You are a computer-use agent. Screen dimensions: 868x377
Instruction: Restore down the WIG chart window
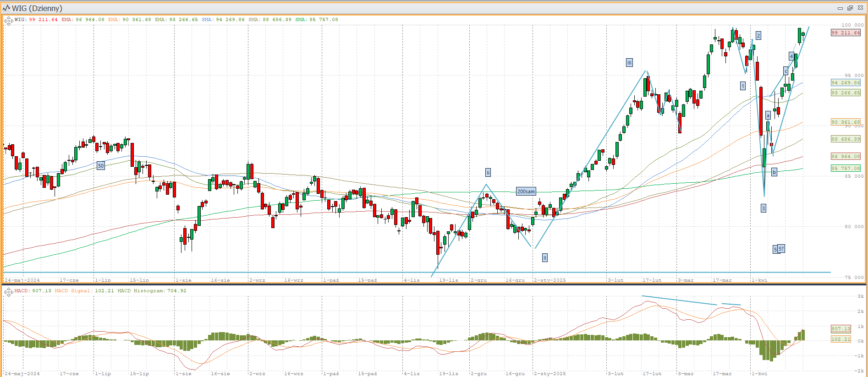click(x=850, y=8)
